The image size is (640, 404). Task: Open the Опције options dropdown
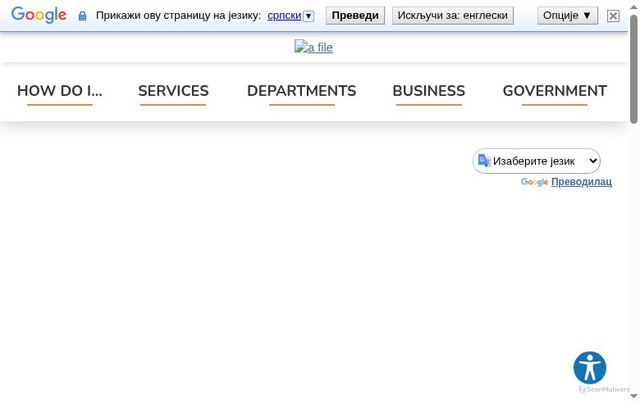(567, 16)
